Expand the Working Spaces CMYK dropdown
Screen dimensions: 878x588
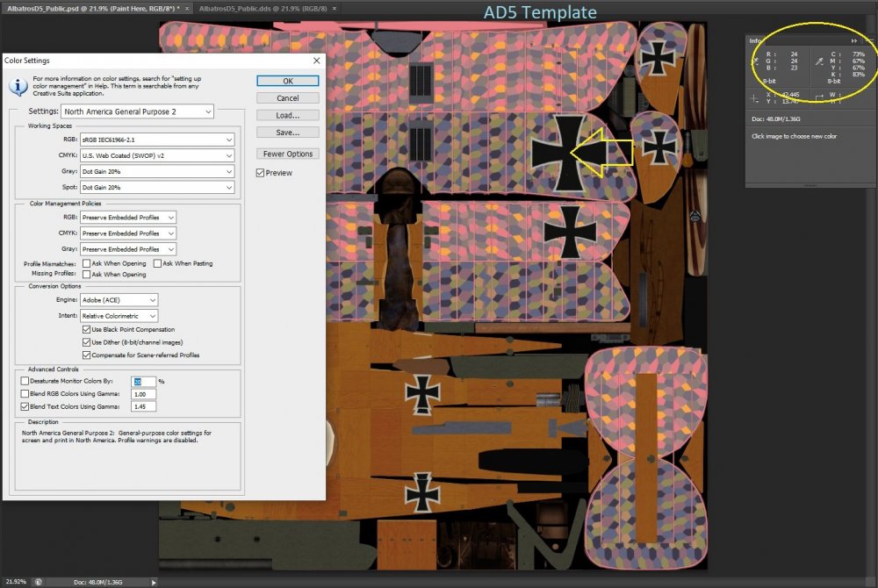click(x=157, y=155)
